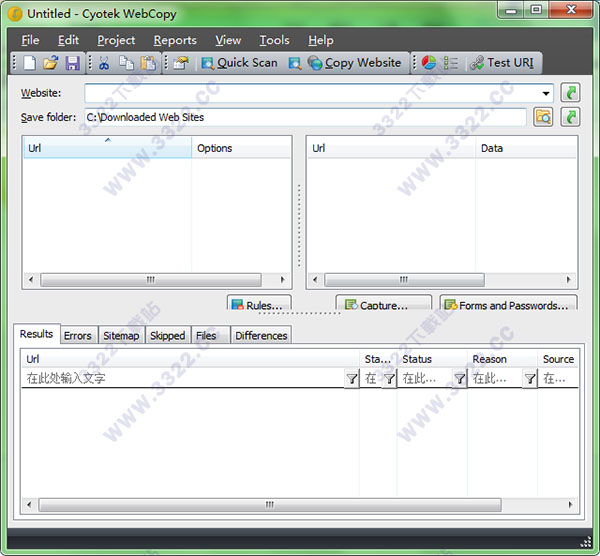Click the Capture... button

coord(383,303)
